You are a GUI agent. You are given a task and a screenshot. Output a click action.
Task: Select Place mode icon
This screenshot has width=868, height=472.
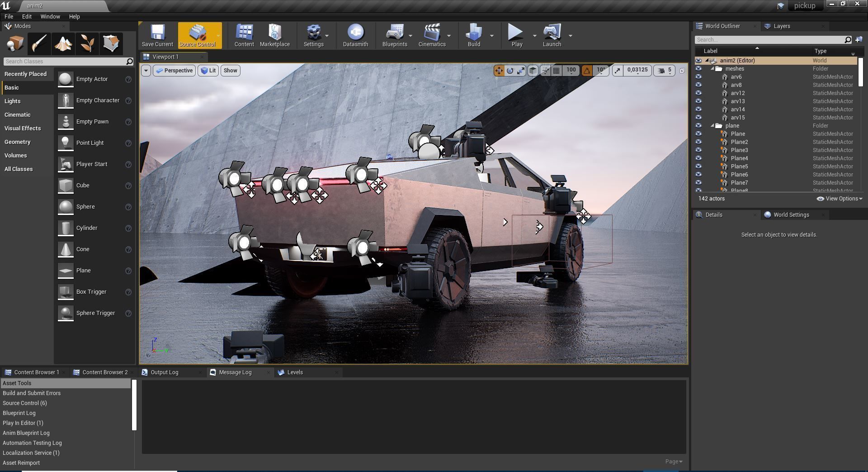coord(15,43)
